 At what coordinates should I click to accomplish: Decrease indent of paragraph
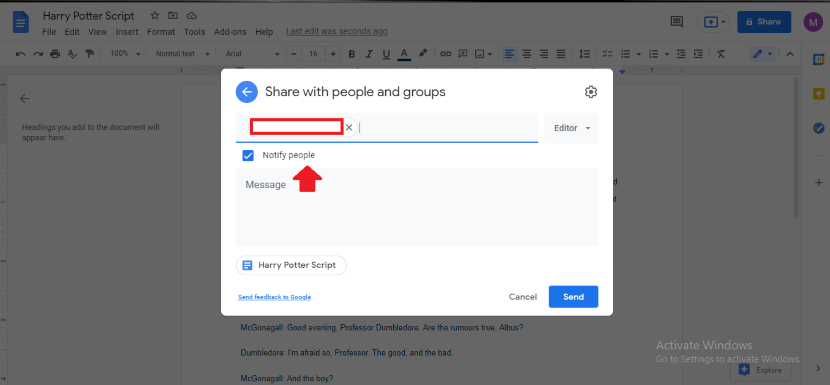(x=681, y=54)
